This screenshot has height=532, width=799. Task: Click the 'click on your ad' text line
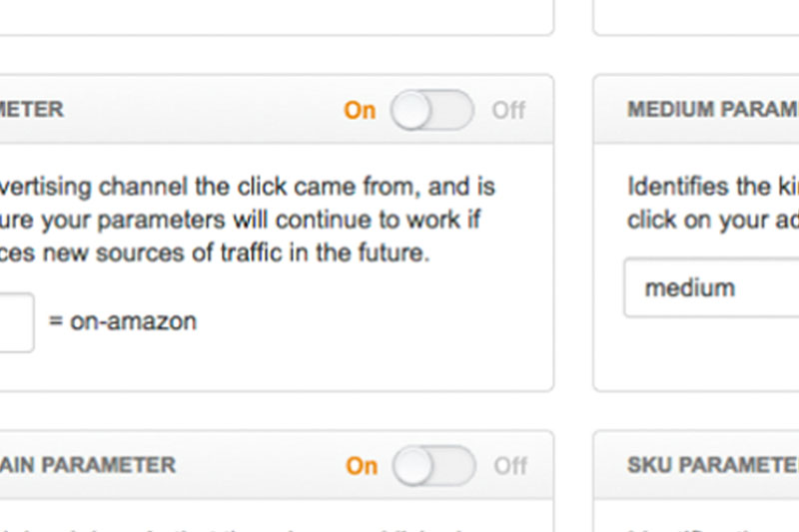click(712, 220)
